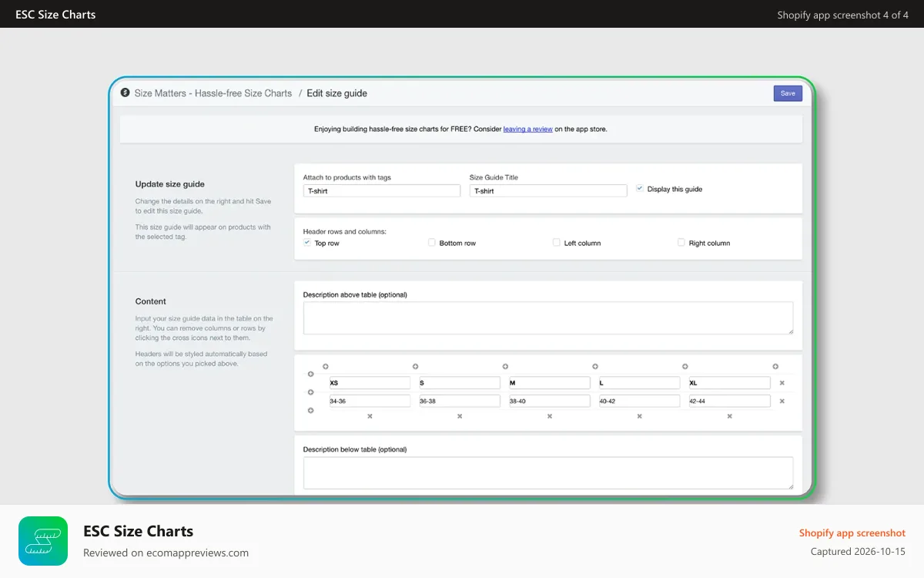Click the orange Shopify app screenshot label
This screenshot has width=924, height=578.
tap(852, 533)
